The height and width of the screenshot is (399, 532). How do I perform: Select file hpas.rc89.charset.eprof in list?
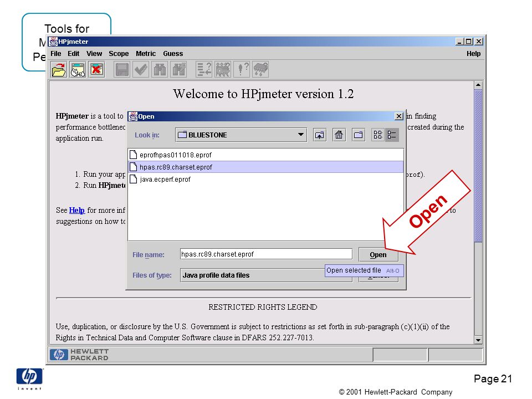pyautogui.click(x=266, y=167)
